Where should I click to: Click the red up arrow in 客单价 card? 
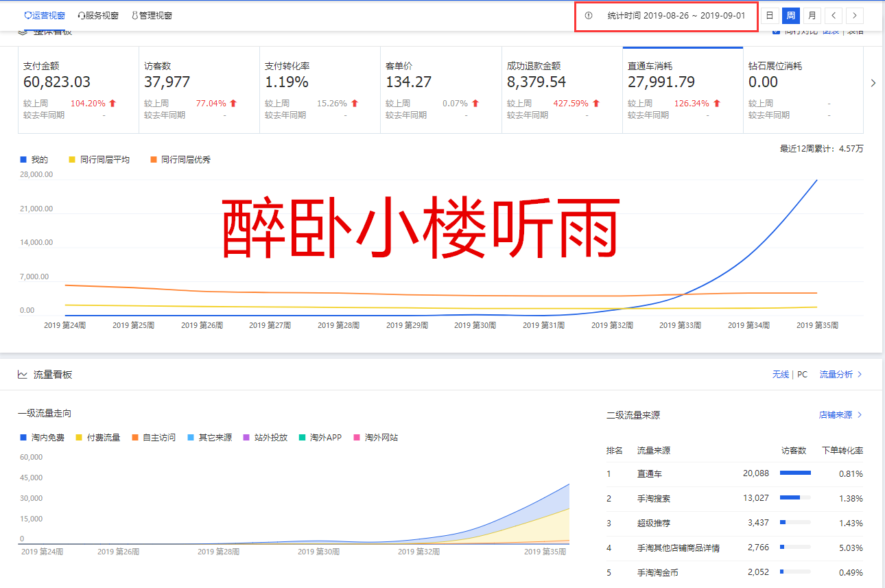coord(475,104)
